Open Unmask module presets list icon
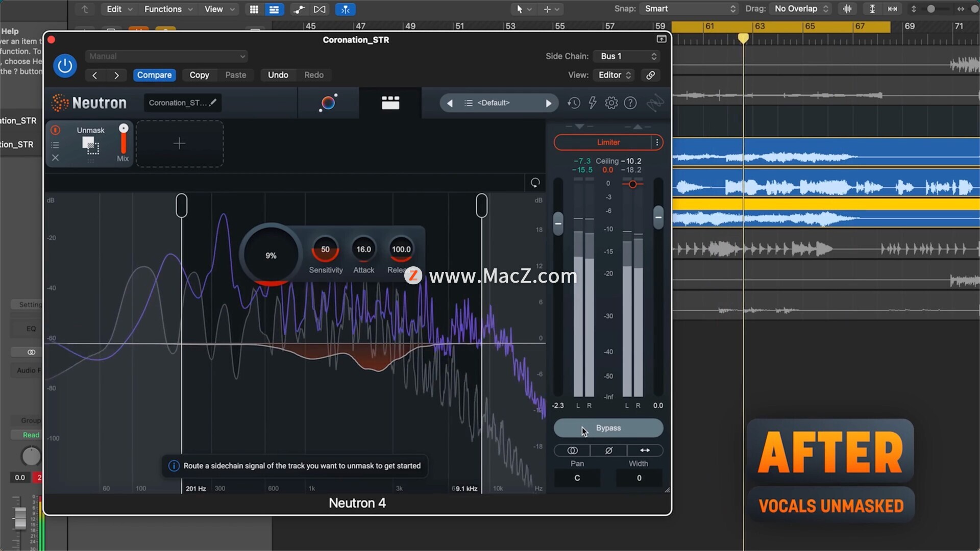Image resolution: width=980 pixels, height=551 pixels. [55, 145]
